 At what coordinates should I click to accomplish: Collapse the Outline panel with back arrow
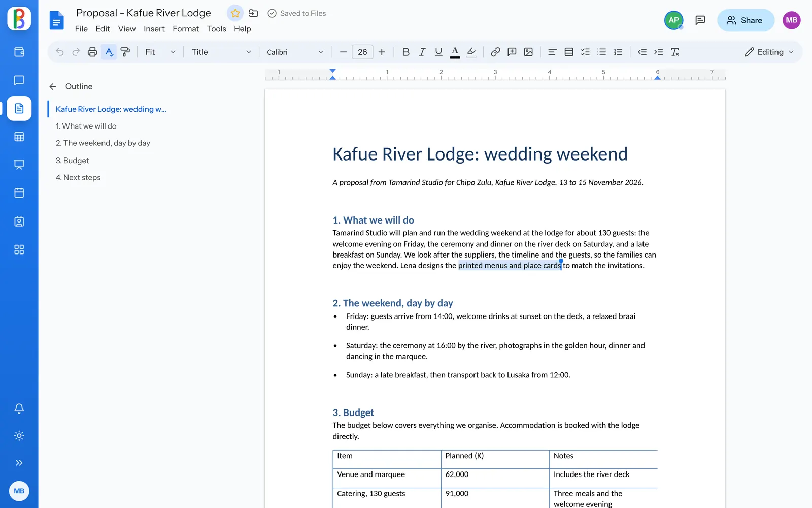53,86
